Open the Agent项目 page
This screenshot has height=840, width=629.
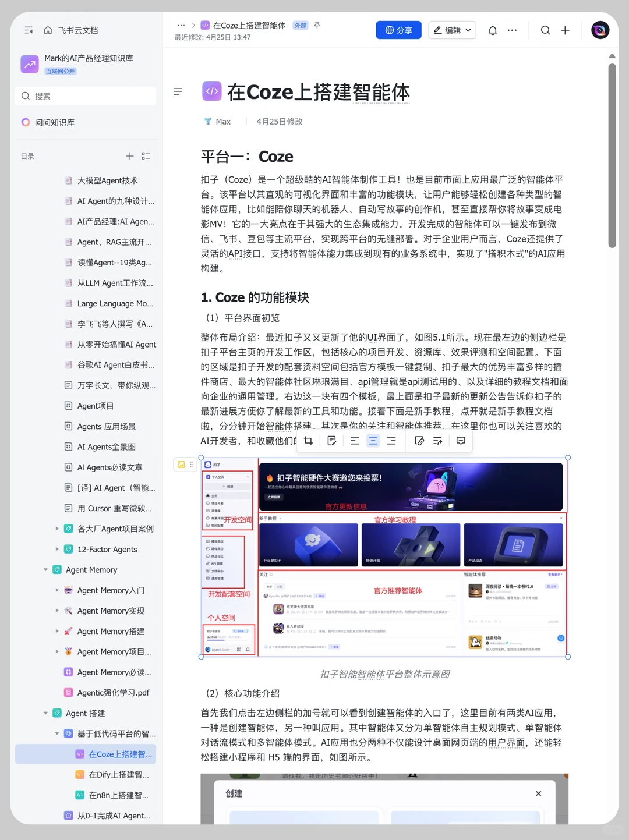tap(96, 406)
